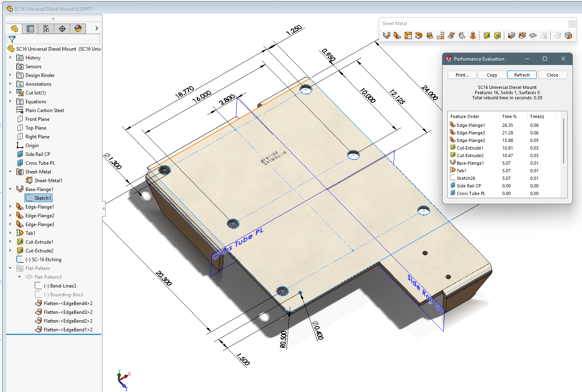Viewport: 582px width, 392px height.
Task: Select the Lofted Bend tool
Action: point(473,35)
